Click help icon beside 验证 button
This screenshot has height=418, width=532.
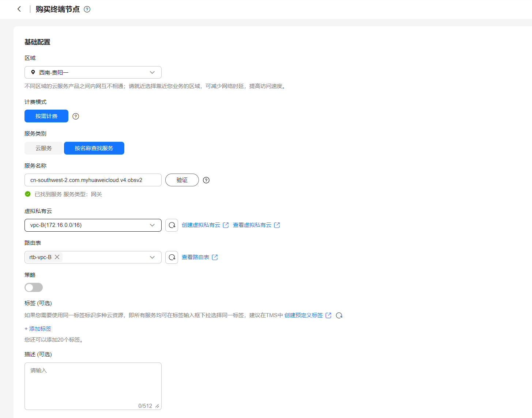pyautogui.click(x=206, y=180)
